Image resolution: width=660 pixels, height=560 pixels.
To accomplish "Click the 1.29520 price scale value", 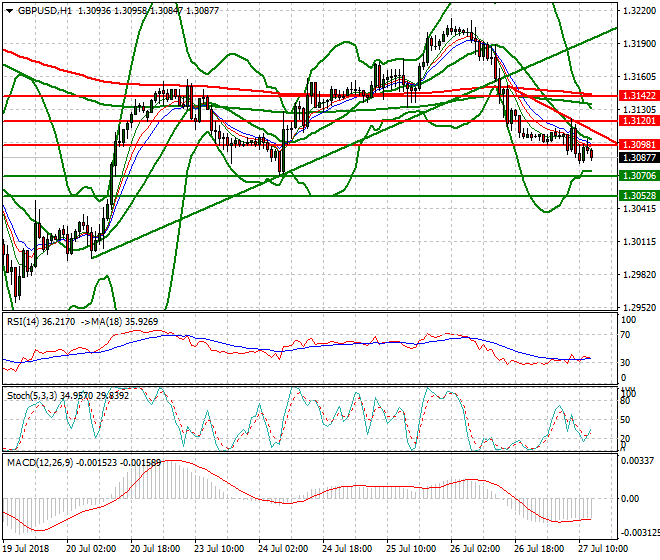I will click(639, 308).
